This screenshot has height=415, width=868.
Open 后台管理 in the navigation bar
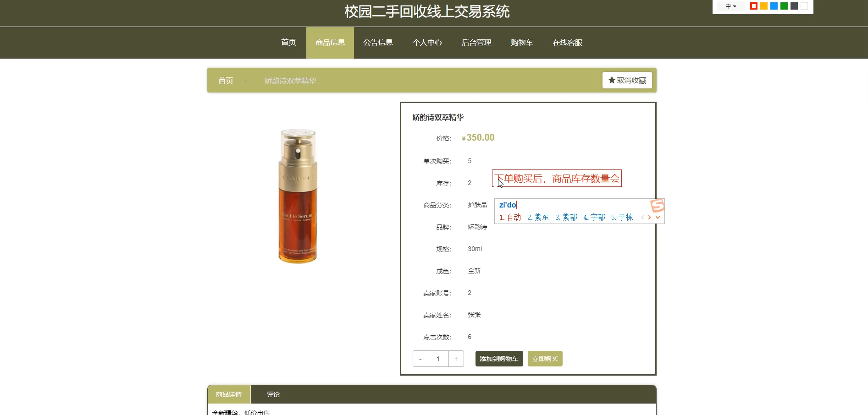(476, 43)
